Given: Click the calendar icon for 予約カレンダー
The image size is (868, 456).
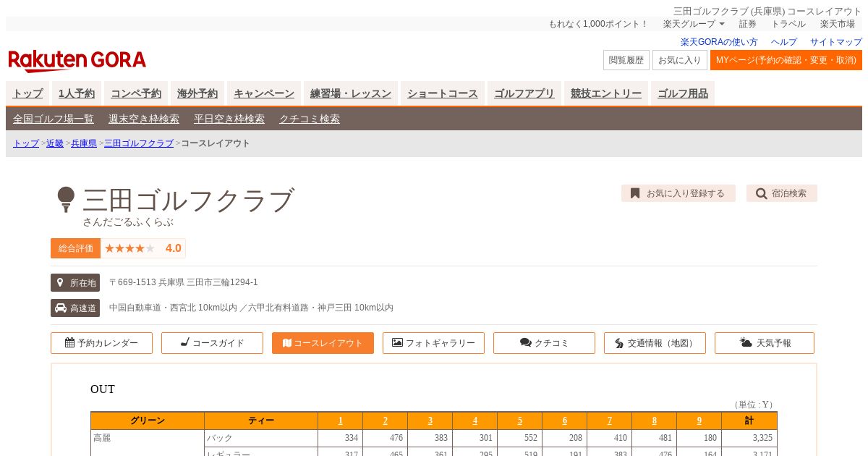Looking at the screenshot, I should 69,343.
